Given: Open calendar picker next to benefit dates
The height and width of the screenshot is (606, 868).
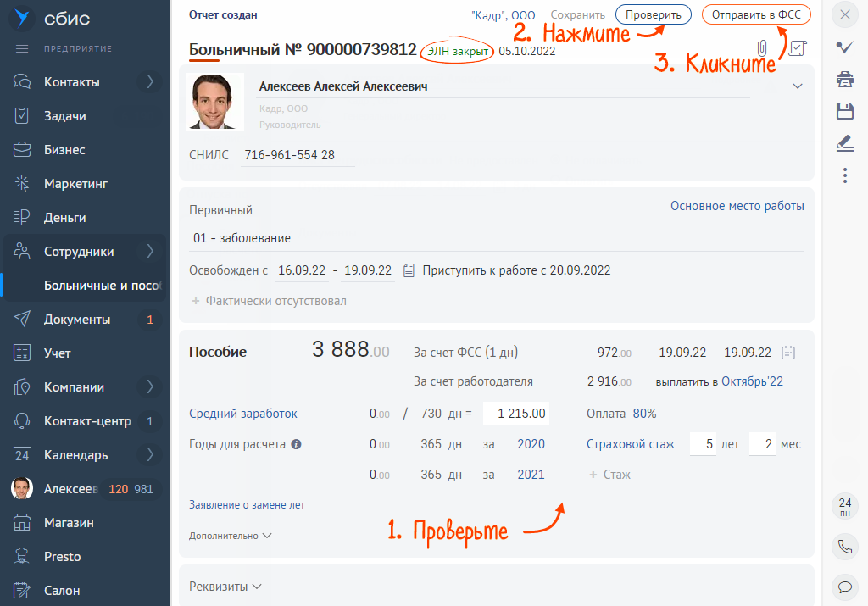Looking at the screenshot, I should 788,353.
